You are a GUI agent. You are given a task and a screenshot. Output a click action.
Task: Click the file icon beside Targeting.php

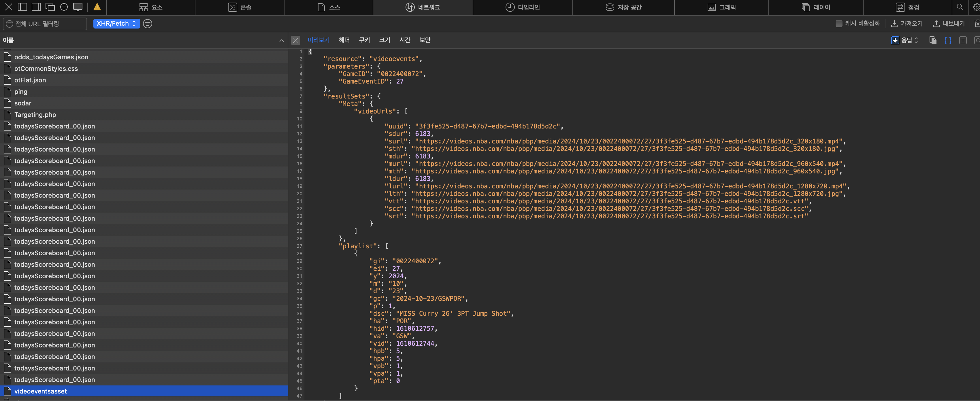pyautogui.click(x=7, y=114)
